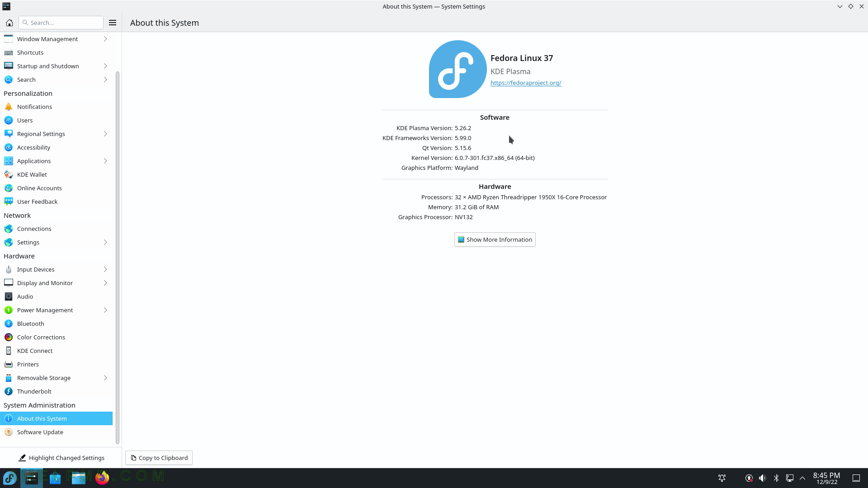Image resolution: width=868 pixels, height=488 pixels.
Task: Open the Printers icon entry
Action: point(9,364)
